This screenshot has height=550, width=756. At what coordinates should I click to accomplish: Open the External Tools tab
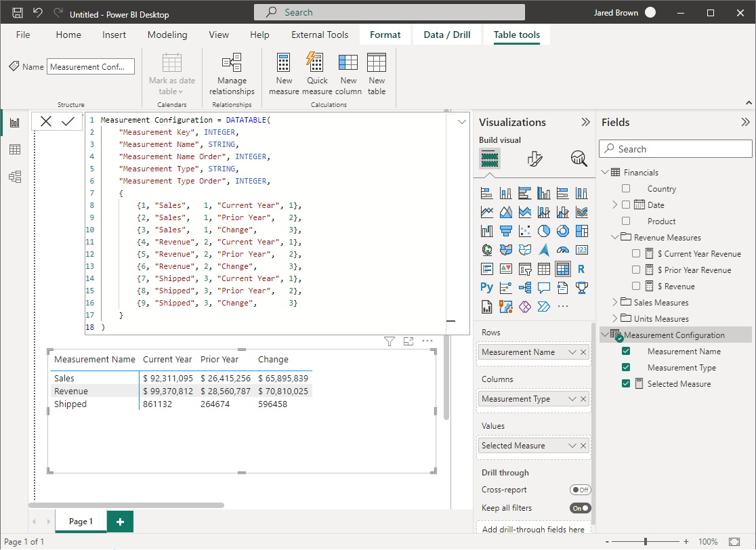tap(320, 35)
